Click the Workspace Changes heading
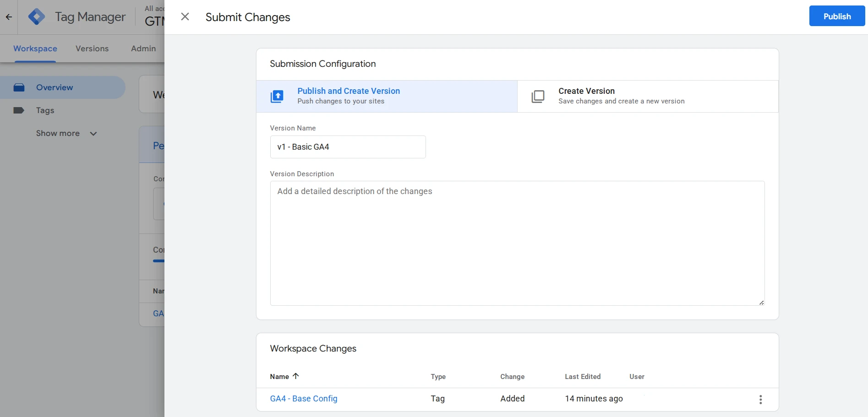This screenshot has height=417, width=868. (x=313, y=348)
